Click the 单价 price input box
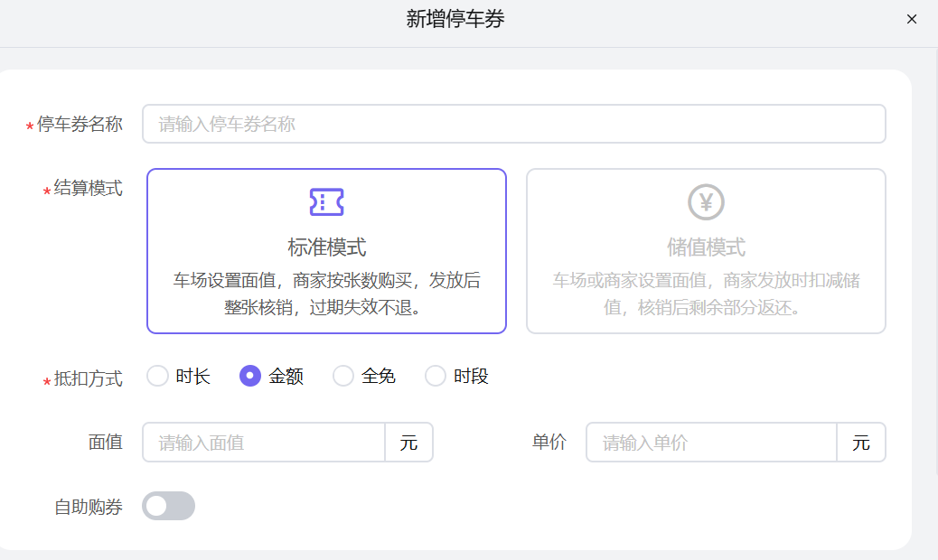938x560 pixels. (x=710, y=443)
